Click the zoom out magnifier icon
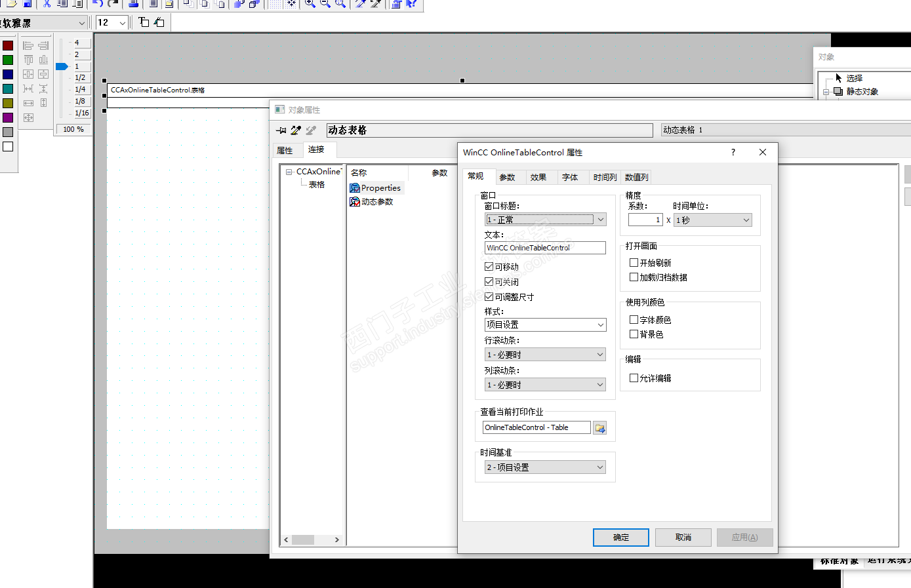This screenshot has width=911, height=588. point(325,3)
